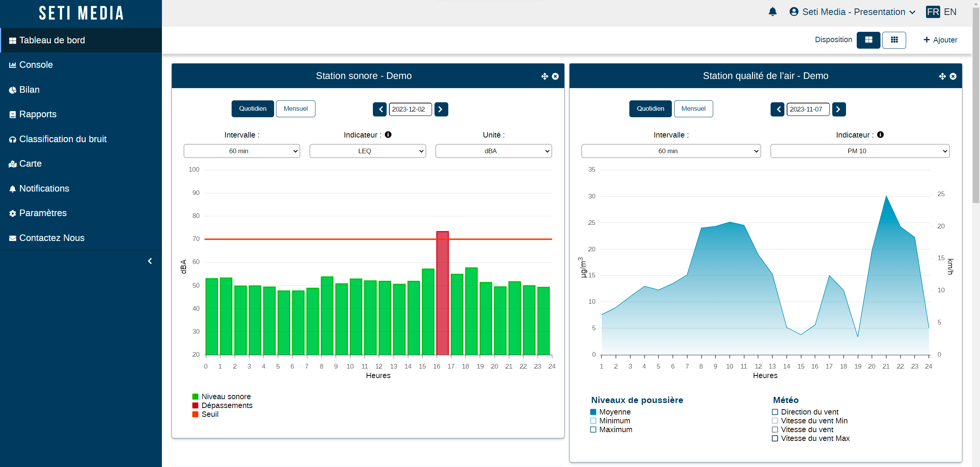Show the sound Indicateur info icon
The height and width of the screenshot is (467, 980).
tap(388, 134)
